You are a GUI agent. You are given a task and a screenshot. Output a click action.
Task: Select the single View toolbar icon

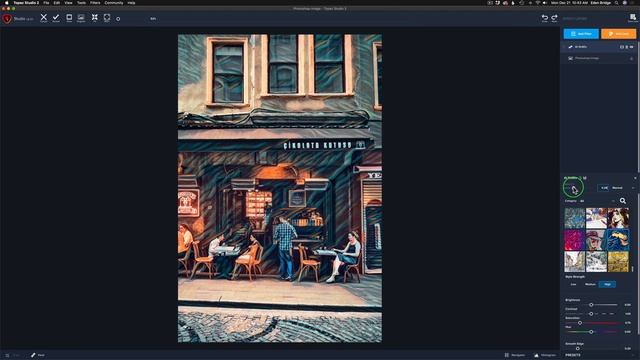pos(69,17)
